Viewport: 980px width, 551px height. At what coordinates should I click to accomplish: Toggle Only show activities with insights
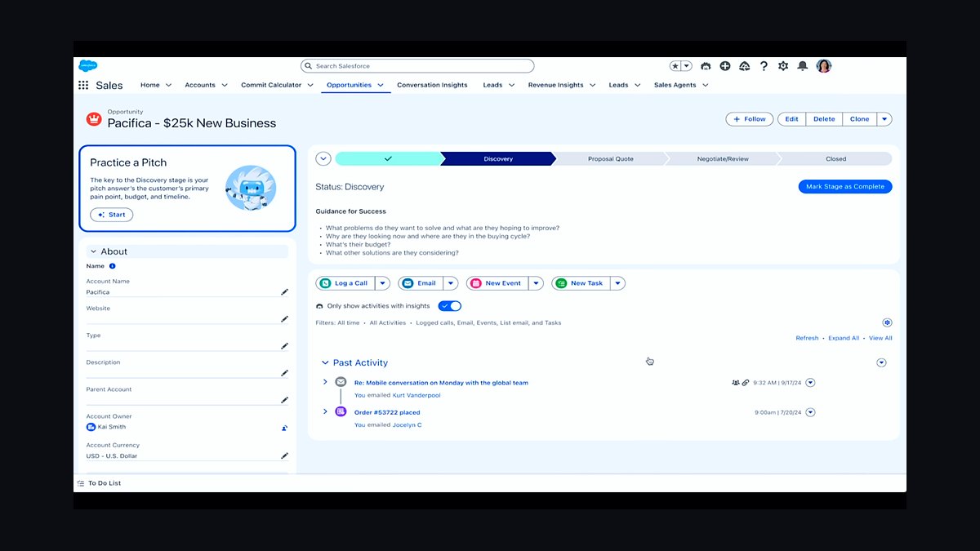[x=449, y=306]
